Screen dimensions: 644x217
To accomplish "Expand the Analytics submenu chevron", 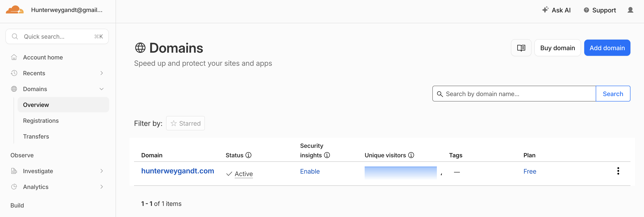I will click(102, 187).
